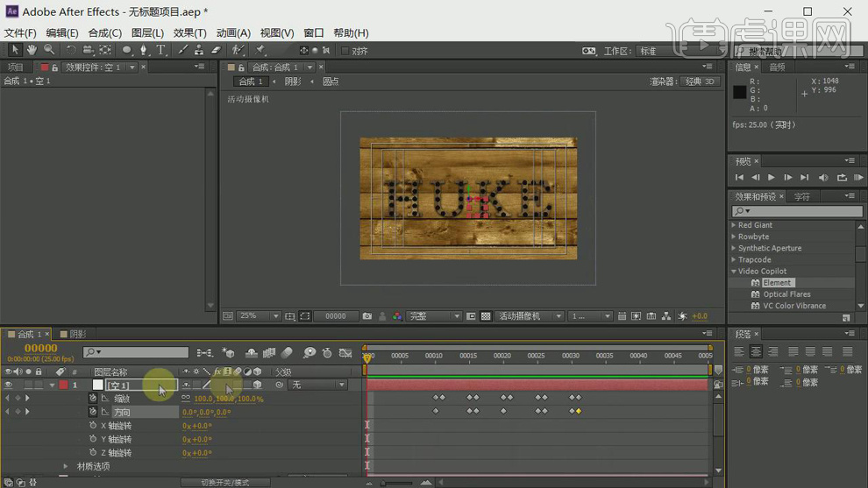
Task: Expand 材质选项 property group
Action: [66, 466]
